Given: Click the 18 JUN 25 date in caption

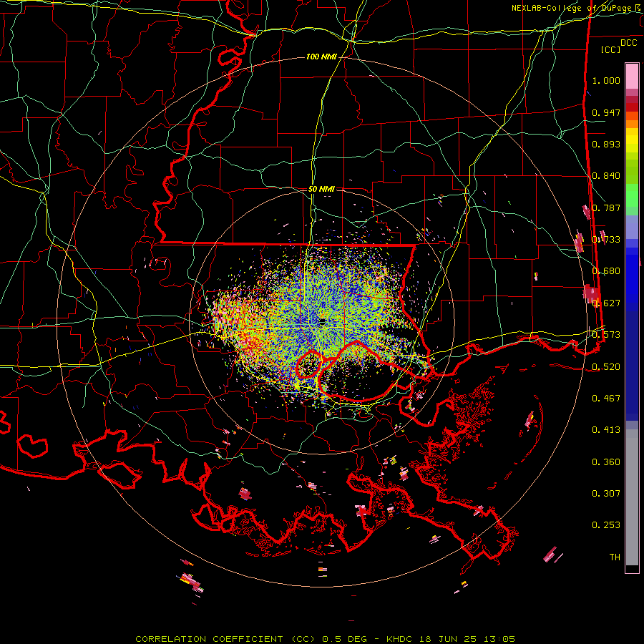Looking at the screenshot, I should [x=448, y=639].
